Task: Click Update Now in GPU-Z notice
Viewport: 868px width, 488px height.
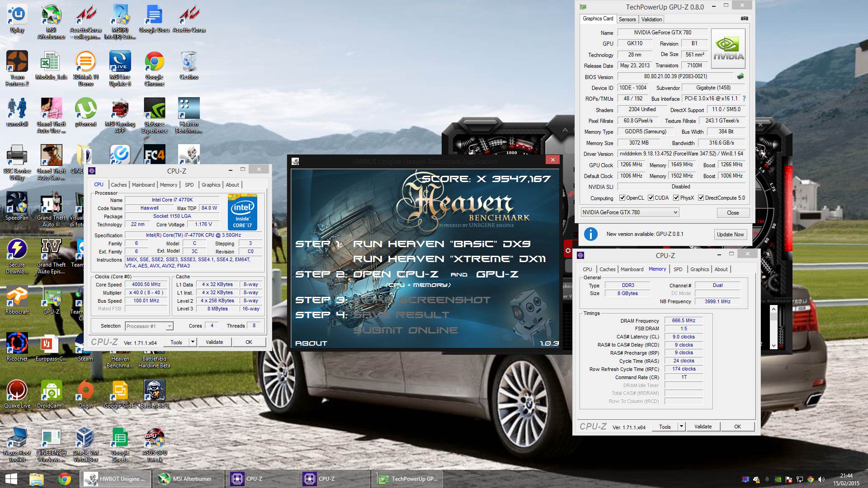Action: tap(730, 235)
